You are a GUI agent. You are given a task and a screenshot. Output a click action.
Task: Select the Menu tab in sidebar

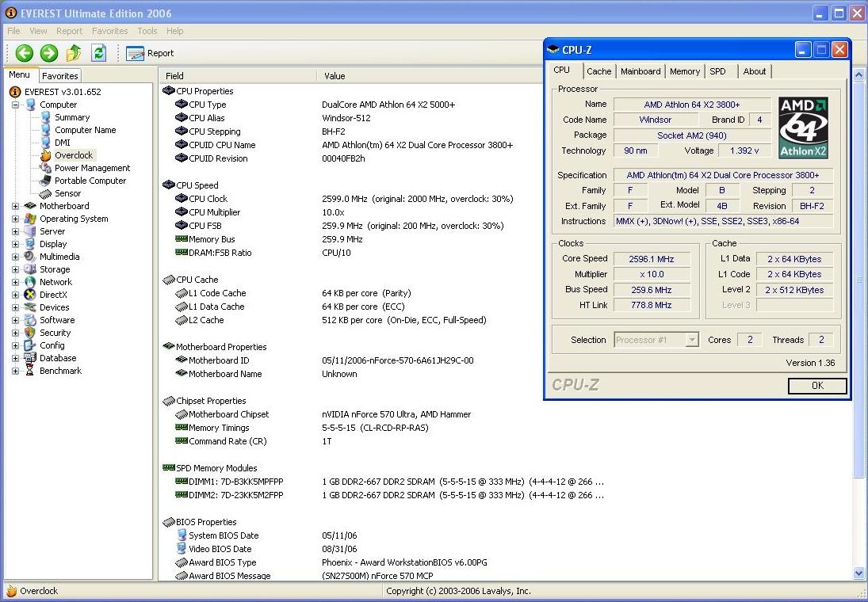coord(19,74)
